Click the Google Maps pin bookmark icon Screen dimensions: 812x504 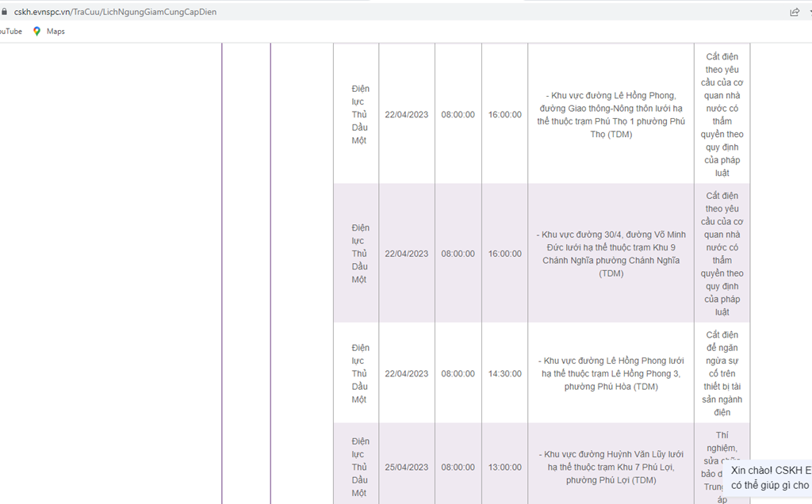[36, 31]
